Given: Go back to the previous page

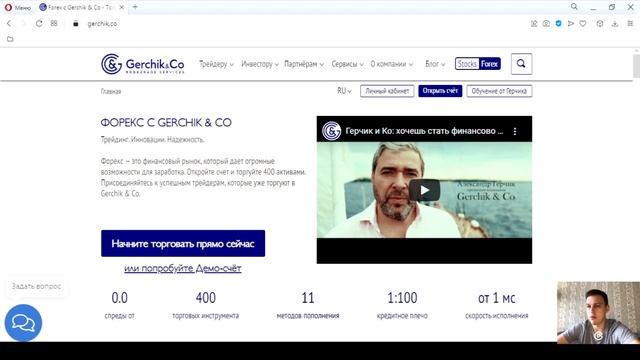Looking at the screenshot, I should pyautogui.click(x=9, y=24).
